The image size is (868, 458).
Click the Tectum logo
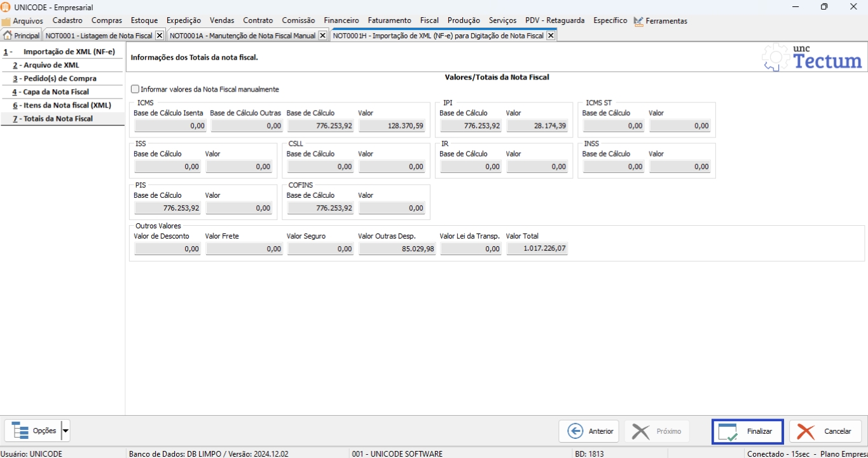pyautogui.click(x=812, y=58)
